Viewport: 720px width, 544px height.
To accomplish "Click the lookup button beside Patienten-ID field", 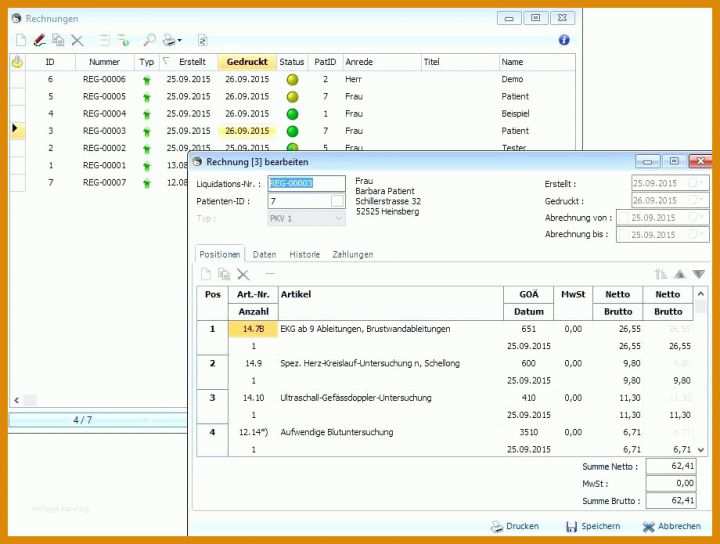I will click(338, 201).
